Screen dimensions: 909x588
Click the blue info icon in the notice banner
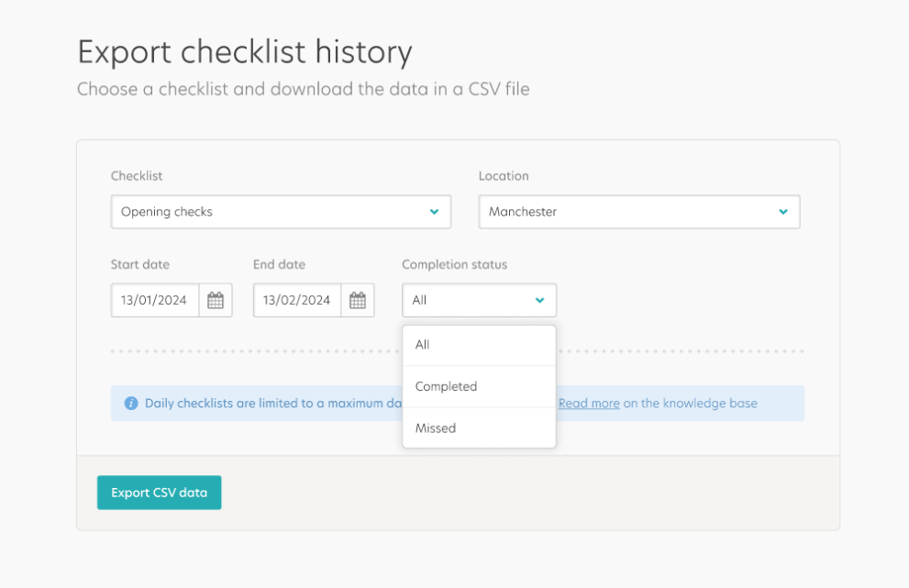131,403
